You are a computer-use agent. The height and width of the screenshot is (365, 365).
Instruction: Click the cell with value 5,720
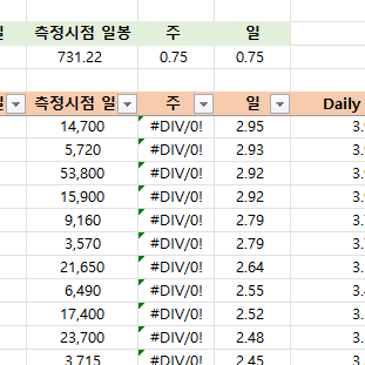click(82, 150)
